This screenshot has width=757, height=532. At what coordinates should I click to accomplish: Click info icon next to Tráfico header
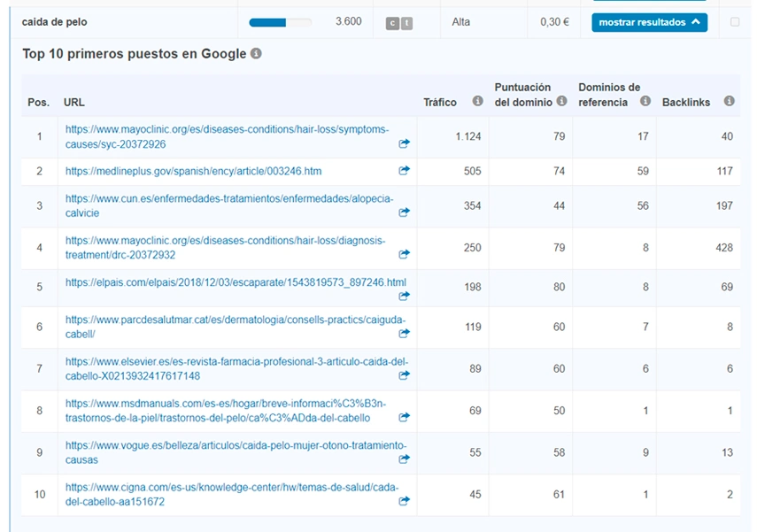point(477,101)
